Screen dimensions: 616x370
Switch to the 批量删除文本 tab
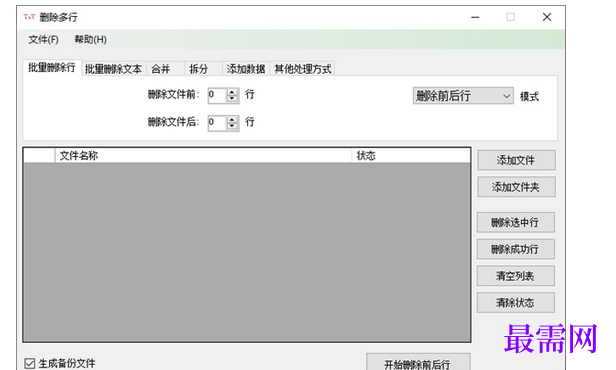coord(114,69)
